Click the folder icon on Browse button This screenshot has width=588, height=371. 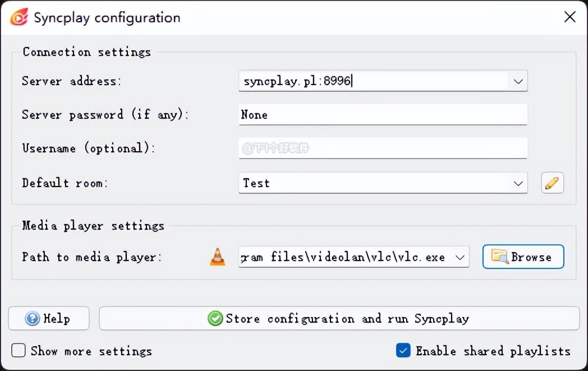click(499, 257)
